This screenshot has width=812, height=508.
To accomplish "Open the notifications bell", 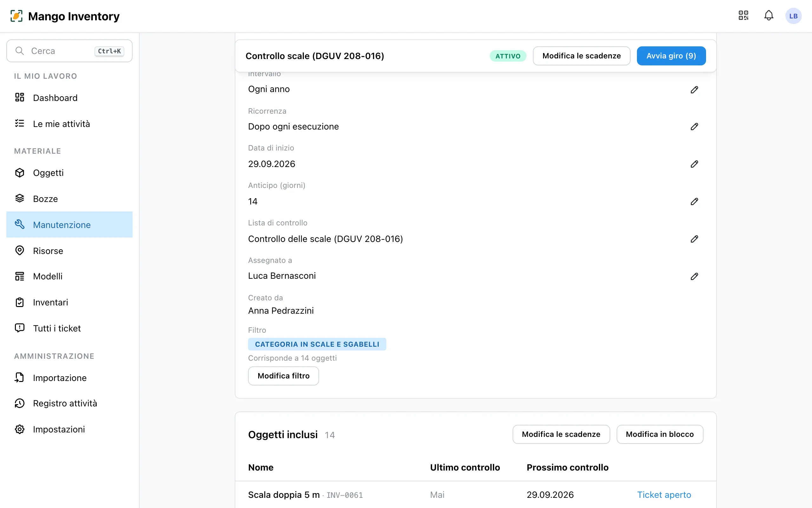I will click(x=769, y=16).
